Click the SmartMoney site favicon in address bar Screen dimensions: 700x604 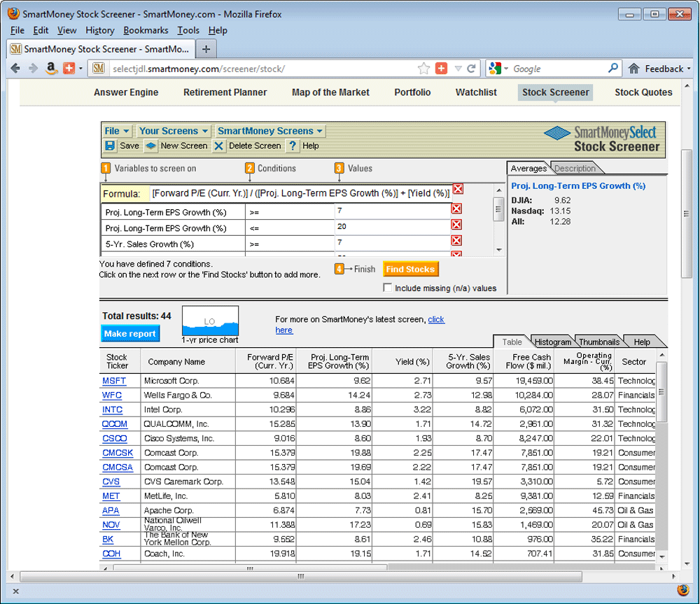point(99,69)
